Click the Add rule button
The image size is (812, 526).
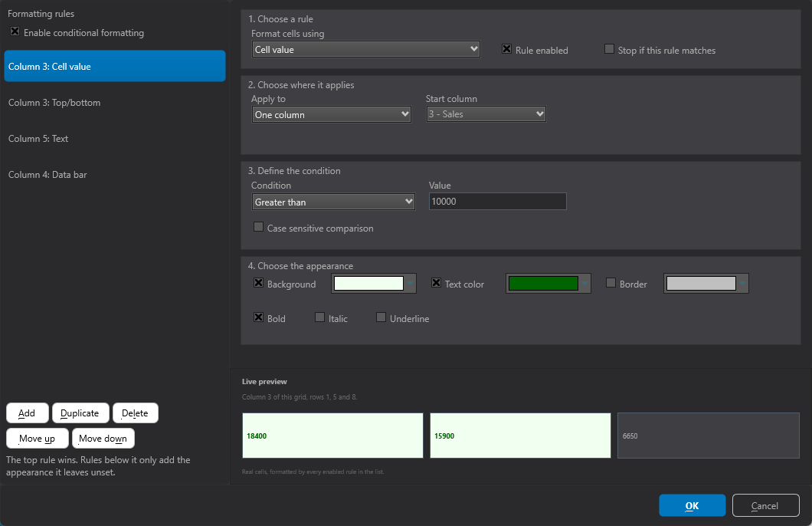point(28,413)
